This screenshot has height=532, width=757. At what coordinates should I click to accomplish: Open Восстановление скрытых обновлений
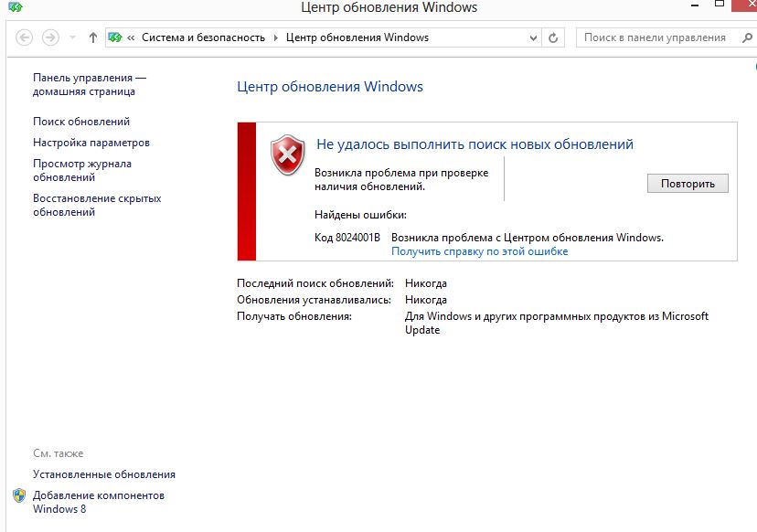(x=97, y=205)
